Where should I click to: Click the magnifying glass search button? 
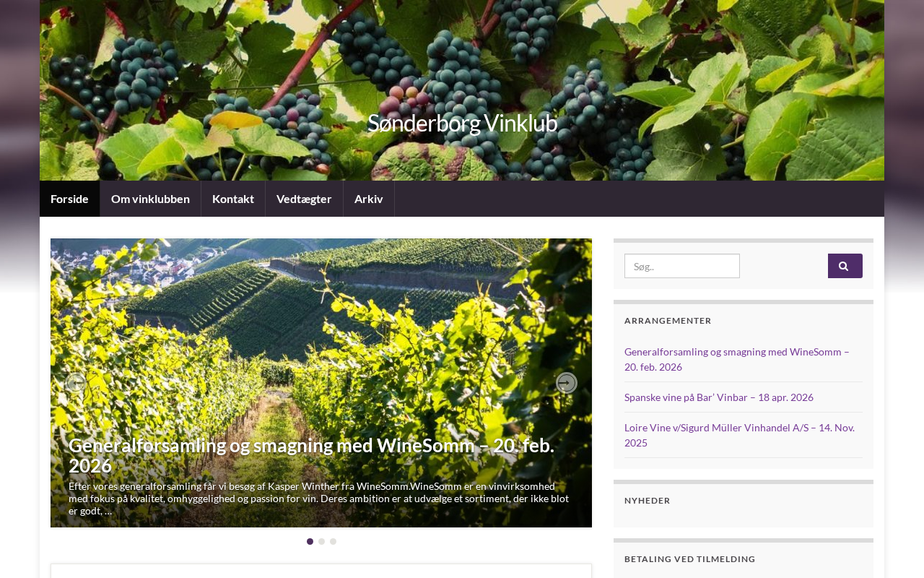[x=845, y=266]
